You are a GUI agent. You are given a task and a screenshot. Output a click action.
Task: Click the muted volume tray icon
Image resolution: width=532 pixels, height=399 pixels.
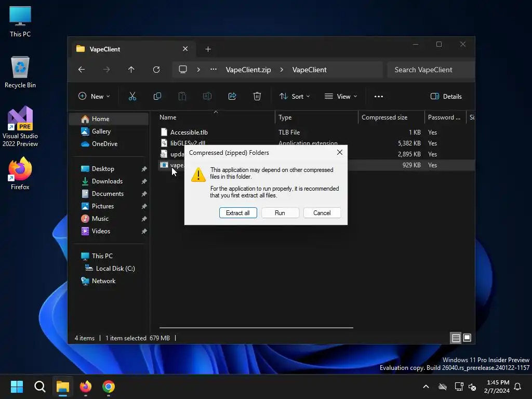(472, 387)
